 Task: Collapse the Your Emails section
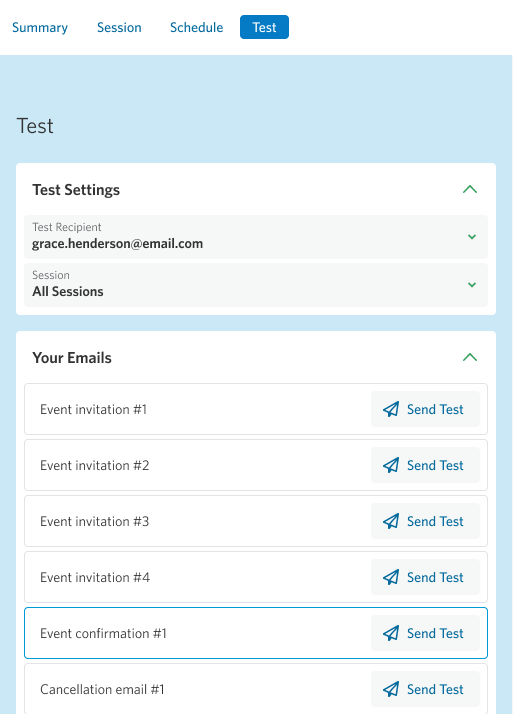pos(470,357)
